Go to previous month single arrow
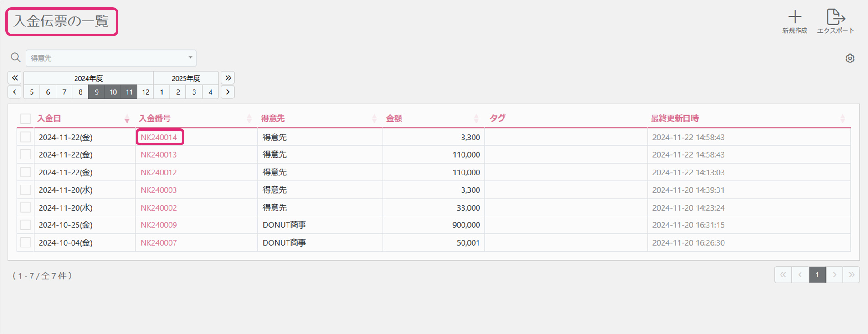Viewport: 868px width, 334px height. [15, 92]
